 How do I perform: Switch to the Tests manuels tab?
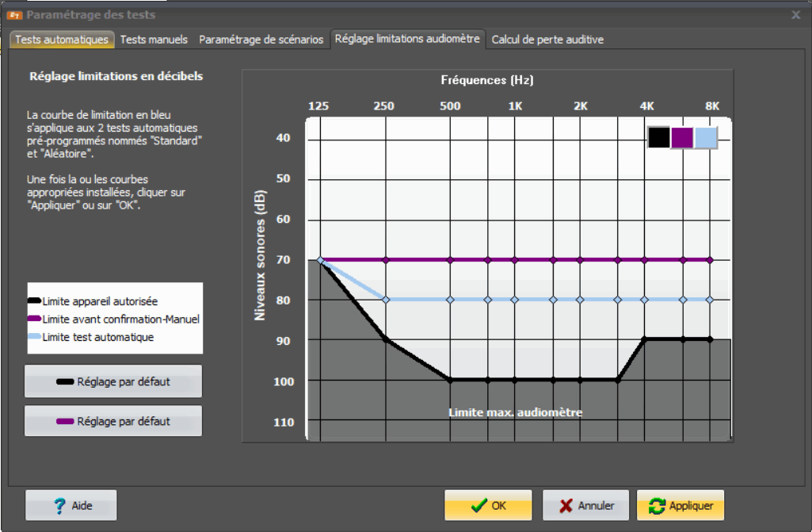(x=154, y=40)
